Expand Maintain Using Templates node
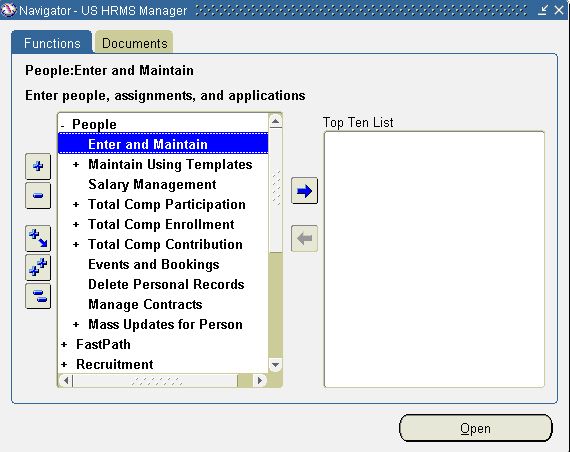Screen dimensions: 570x452 click(x=76, y=164)
